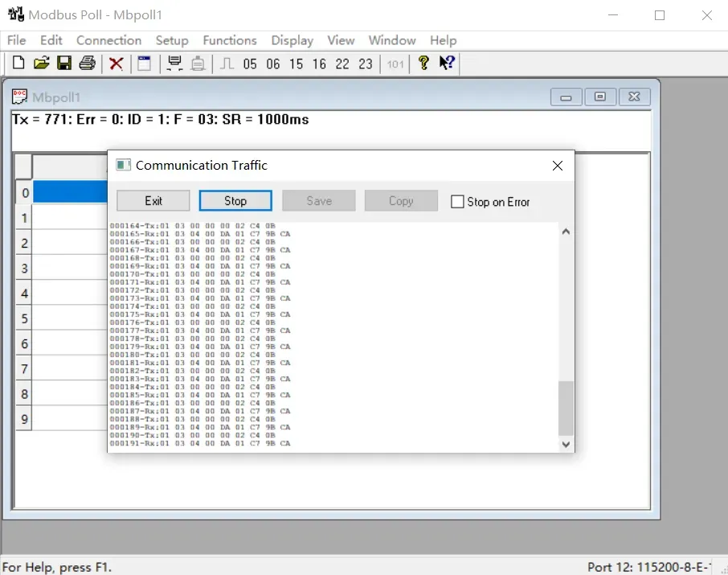Open the Help menu
This screenshot has width=728, height=575.
443,40
